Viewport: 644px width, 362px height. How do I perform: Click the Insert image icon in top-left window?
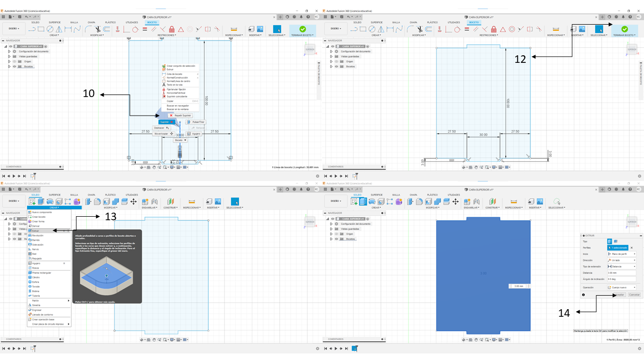tap(260, 29)
